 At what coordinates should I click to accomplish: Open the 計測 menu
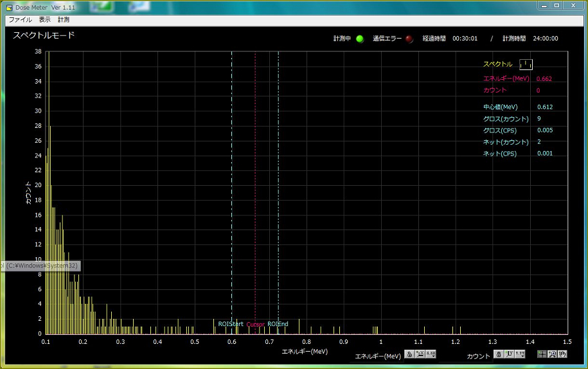coord(64,20)
